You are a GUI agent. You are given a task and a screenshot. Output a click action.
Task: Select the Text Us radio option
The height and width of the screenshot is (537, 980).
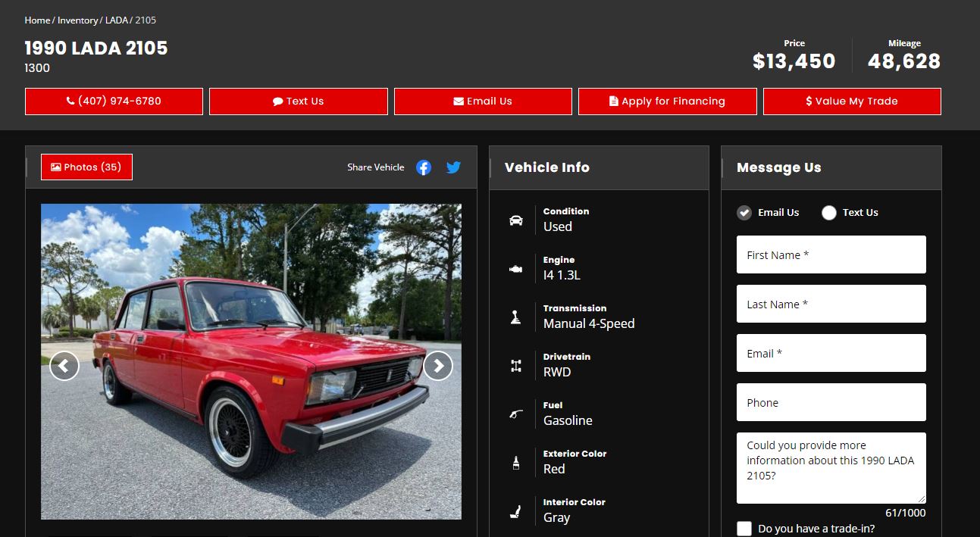(829, 212)
